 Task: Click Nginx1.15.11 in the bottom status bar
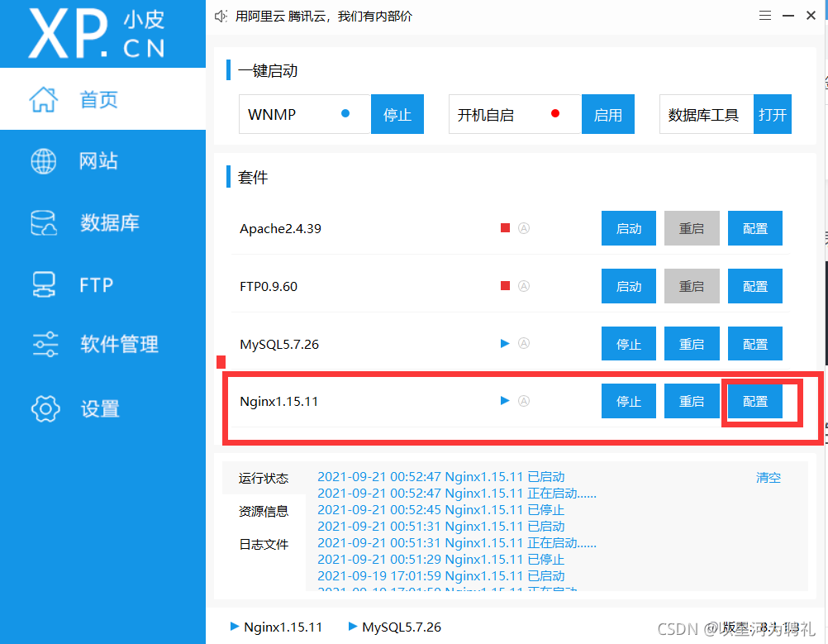277,627
